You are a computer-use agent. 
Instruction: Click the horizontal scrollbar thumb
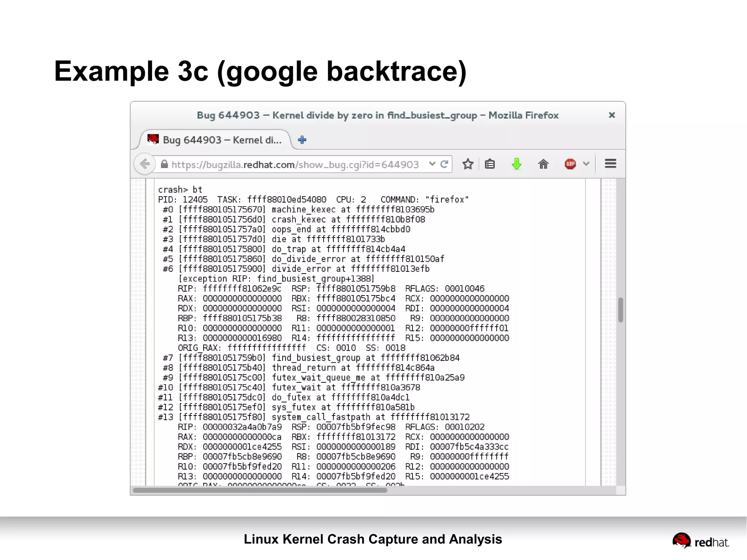coord(260,490)
